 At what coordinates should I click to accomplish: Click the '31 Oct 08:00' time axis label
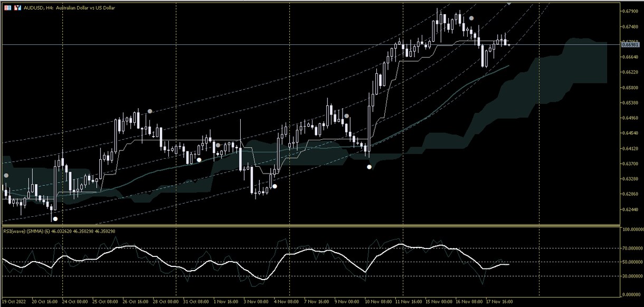coord(197,303)
